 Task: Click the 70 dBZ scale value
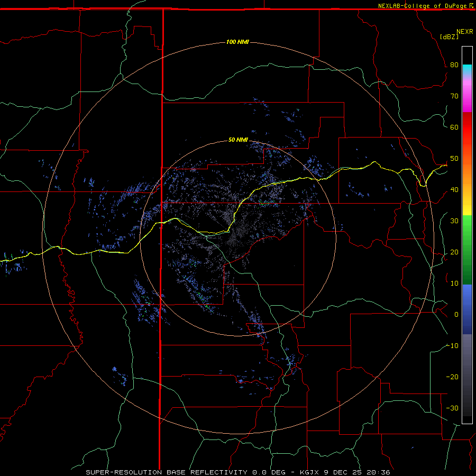[x=454, y=96]
